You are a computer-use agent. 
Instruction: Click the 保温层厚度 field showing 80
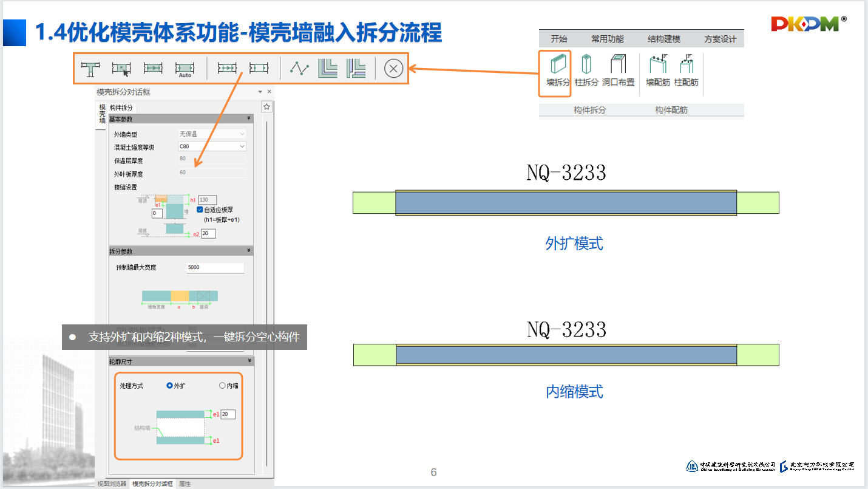pos(212,159)
